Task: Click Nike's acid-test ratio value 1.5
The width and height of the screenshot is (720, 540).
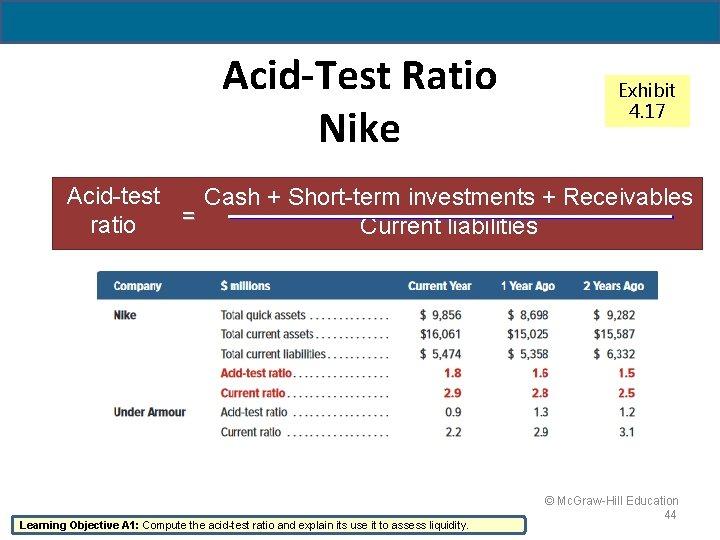Action: (627, 373)
